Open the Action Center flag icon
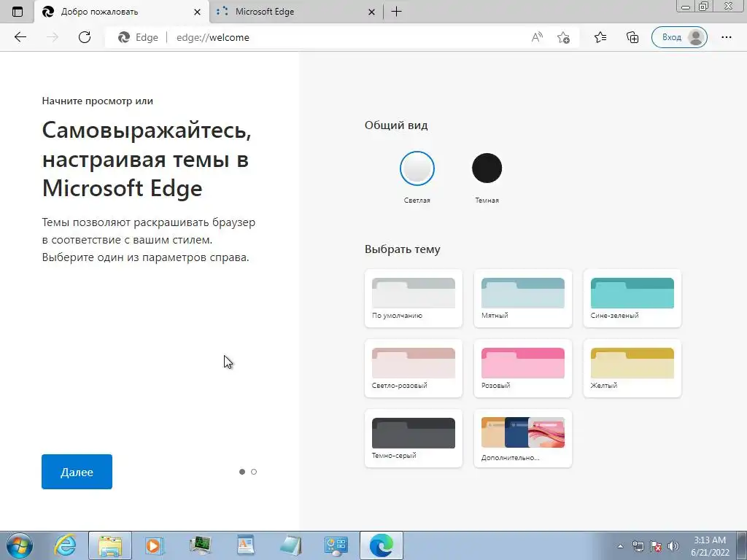The height and width of the screenshot is (560, 747). [656, 546]
